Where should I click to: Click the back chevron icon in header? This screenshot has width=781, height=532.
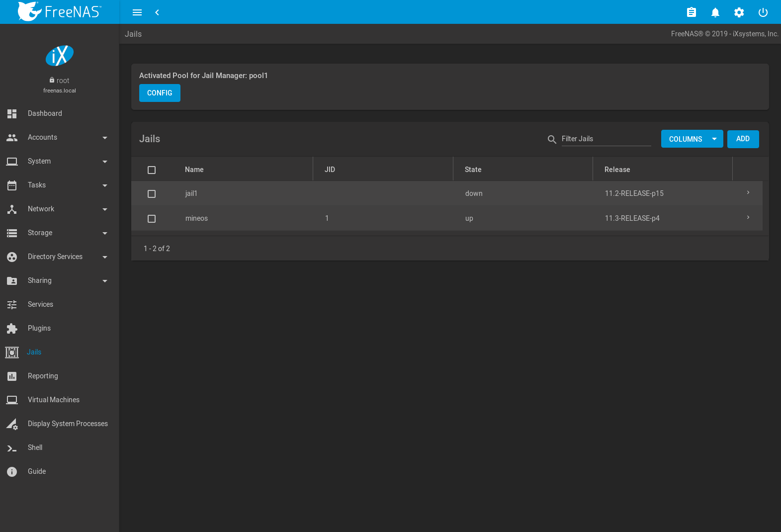click(x=157, y=12)
